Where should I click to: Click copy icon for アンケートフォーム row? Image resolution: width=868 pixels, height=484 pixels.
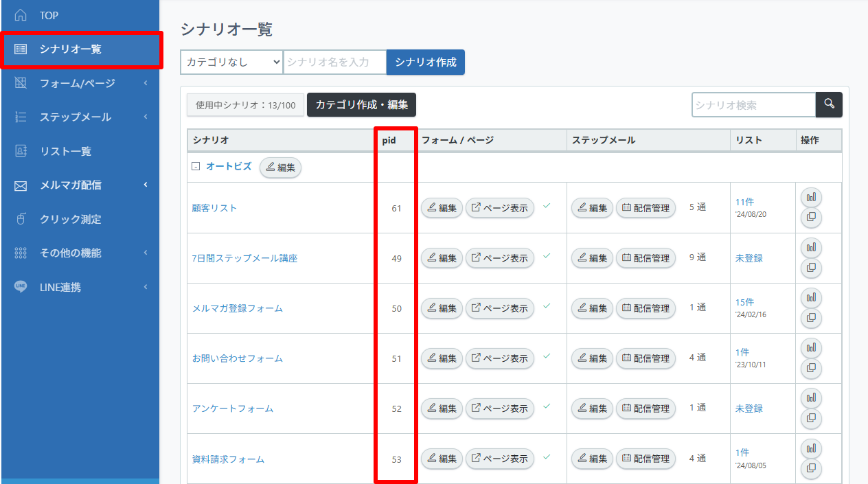tap(811, 418)
